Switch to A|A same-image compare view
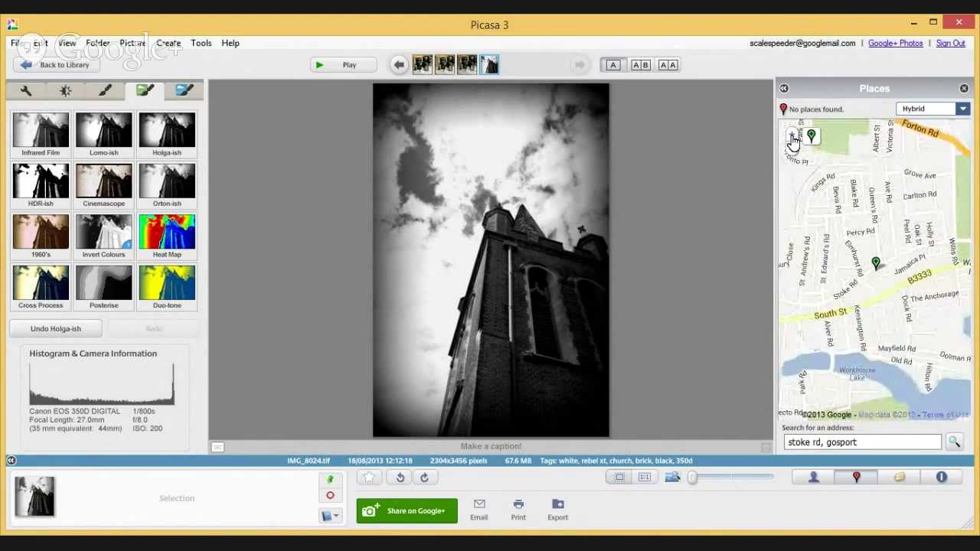980x551 pixels. tap(668, 65)
